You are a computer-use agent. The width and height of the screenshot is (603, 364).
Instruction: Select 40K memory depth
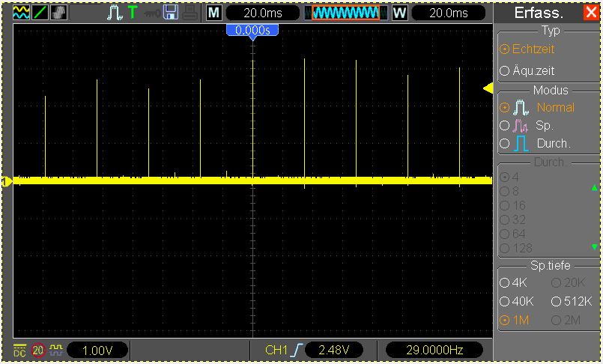(x=517, y=302)
